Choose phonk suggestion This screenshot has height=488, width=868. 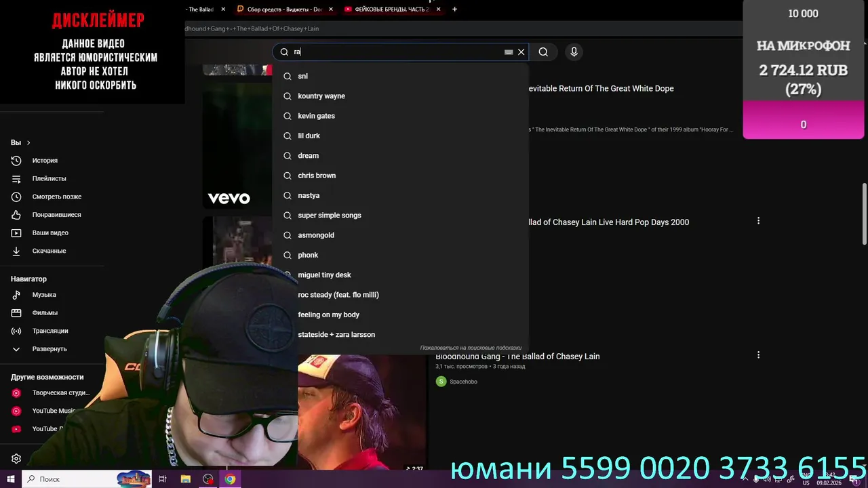tap(400, 255)
